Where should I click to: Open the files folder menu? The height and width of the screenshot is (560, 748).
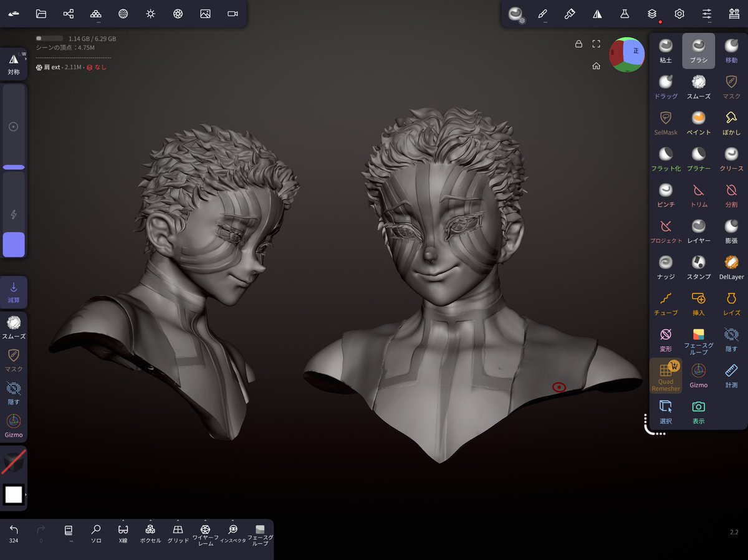[x=41, y=14]
